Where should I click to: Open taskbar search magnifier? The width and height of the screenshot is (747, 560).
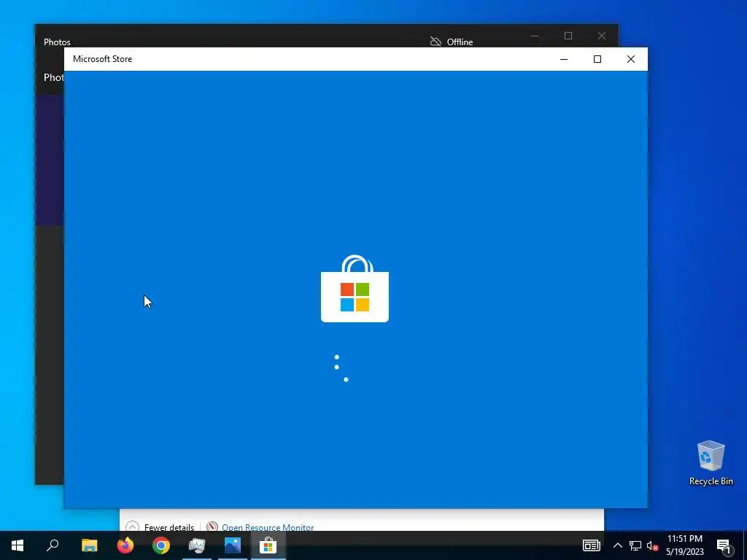tap(53, 545)
